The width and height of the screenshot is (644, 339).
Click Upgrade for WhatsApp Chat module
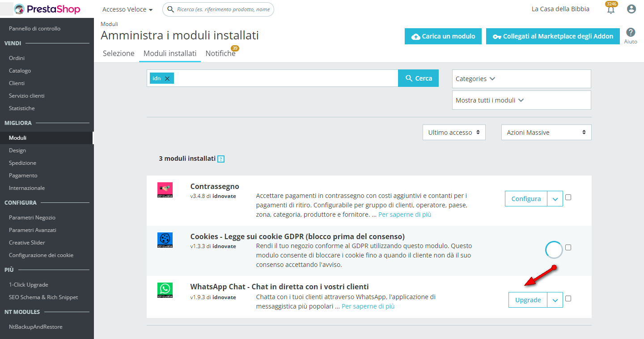click(x=528, y=300)
